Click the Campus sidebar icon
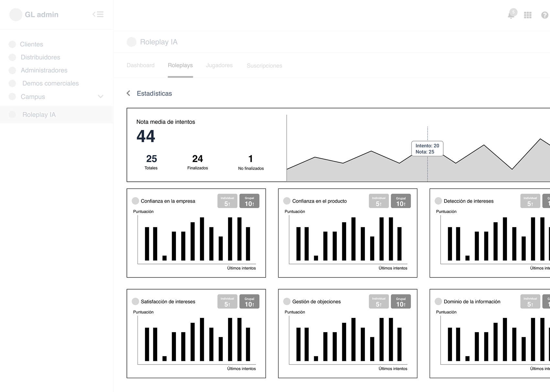The height and width of the screenshot is (392, 550). pyautogui.click(x=12, y=96)
